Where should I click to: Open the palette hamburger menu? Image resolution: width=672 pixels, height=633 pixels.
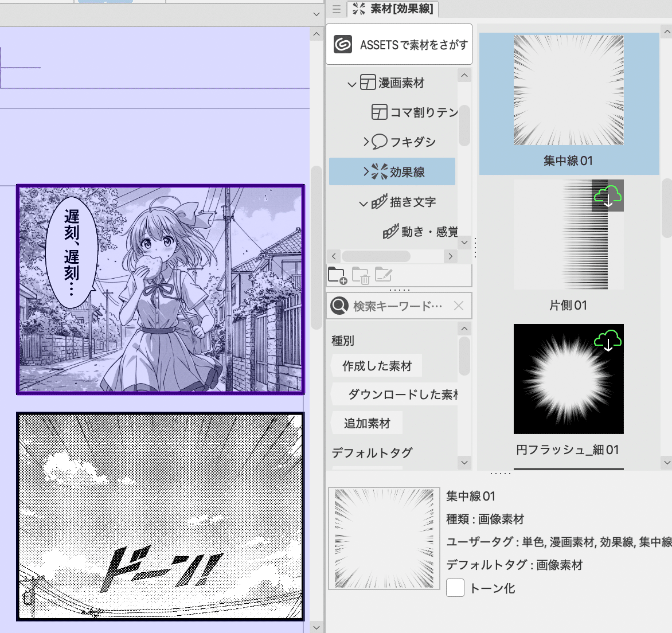pos(336,9)
